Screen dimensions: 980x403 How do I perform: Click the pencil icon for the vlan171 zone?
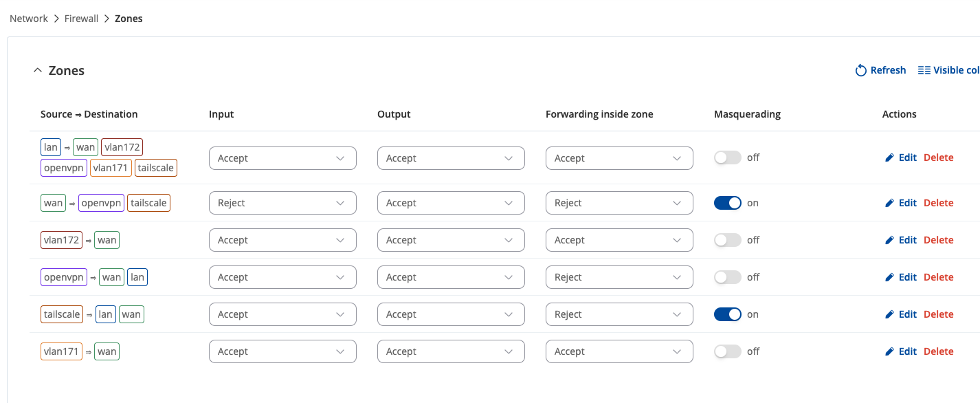pos(890,351)
